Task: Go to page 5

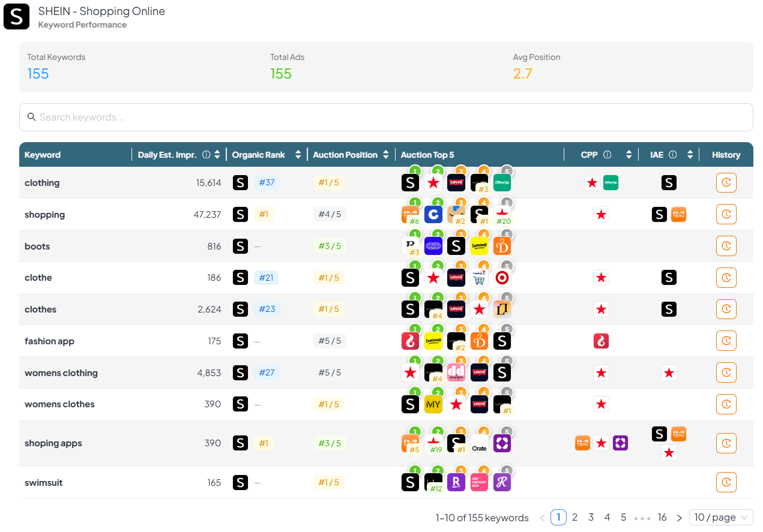Action: pos(624,517)
